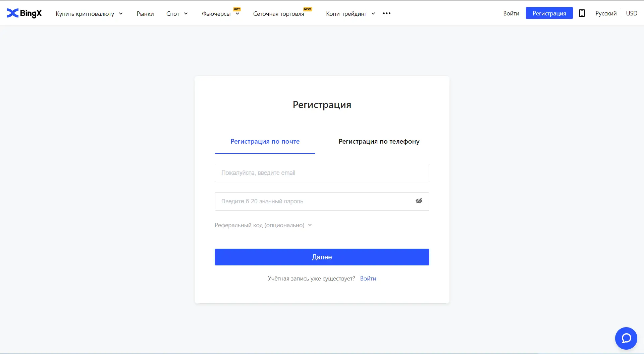This screenshot has width=644, height=354.
Task: Expand the Спот dropdown menu
Action: coord(177,14)
